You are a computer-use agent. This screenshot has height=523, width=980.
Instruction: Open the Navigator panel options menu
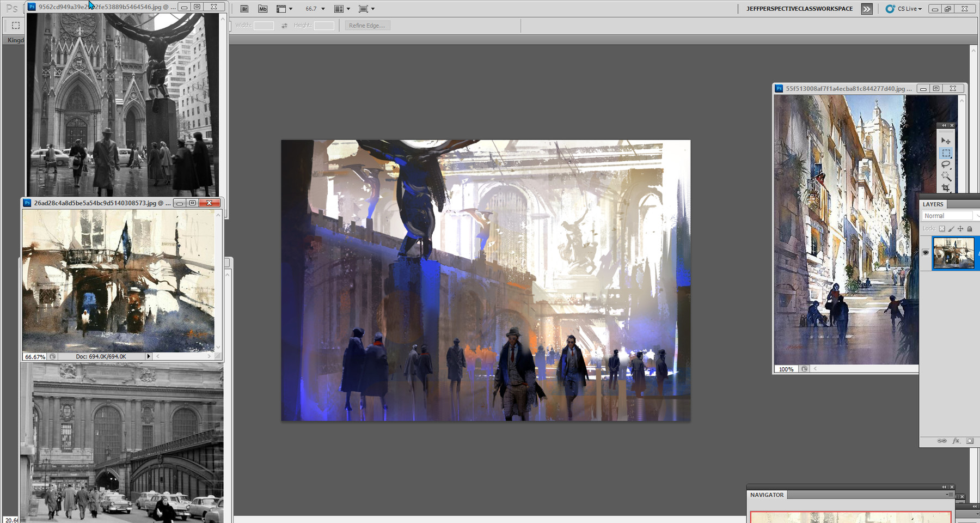[x=950, y=494]
